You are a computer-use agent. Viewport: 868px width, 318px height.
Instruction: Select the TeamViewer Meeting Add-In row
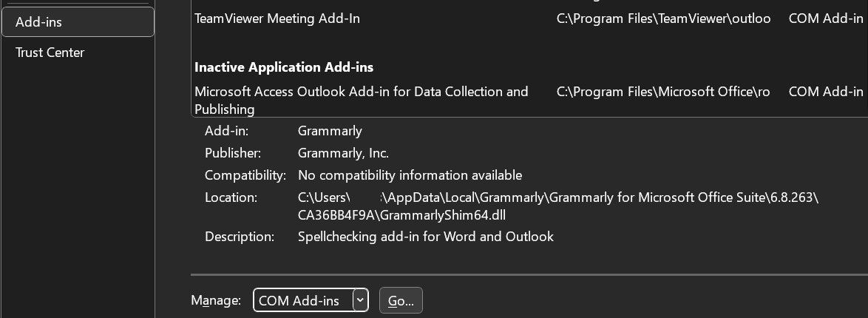(277, 18)
